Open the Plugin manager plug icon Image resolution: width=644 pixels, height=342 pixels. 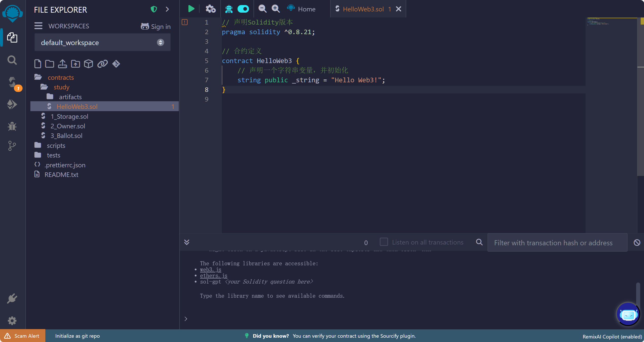12,299
